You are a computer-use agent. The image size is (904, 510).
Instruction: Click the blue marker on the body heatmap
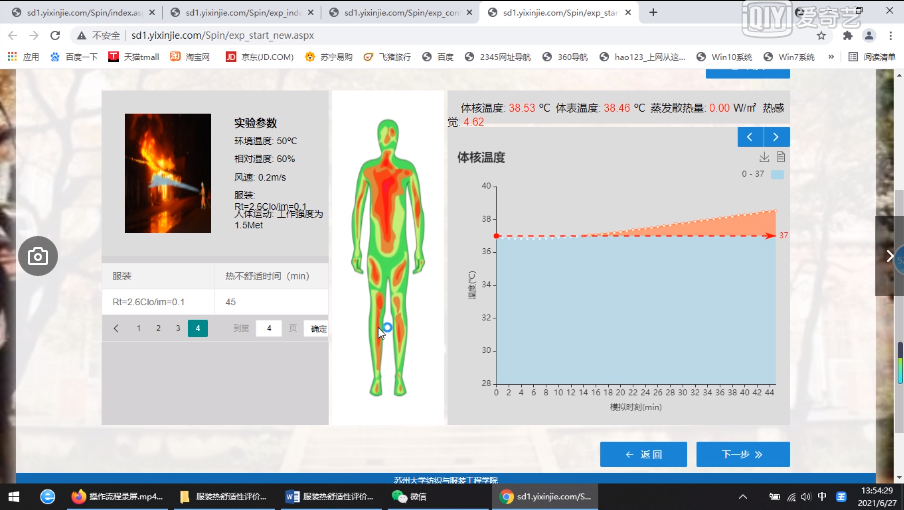pyautogui.click(x=387, y=327)
